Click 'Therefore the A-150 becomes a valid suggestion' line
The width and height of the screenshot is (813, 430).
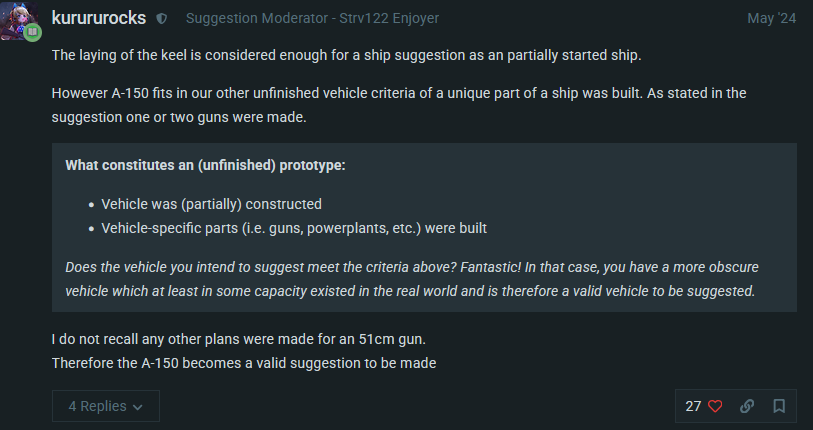244,362
